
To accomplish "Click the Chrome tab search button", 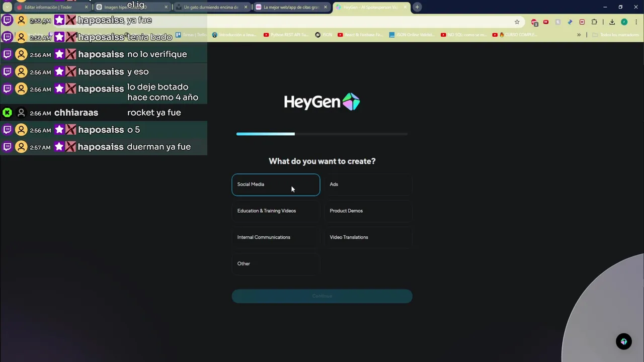I will click(7, 8).
